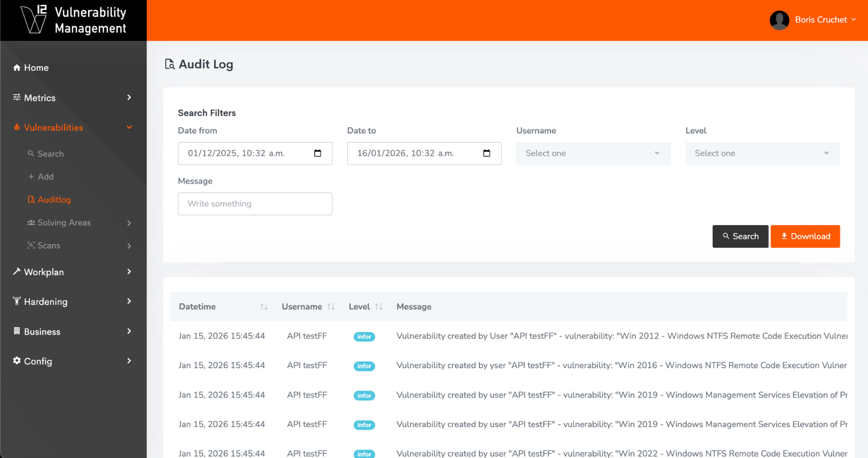Click the Vulnerability Management logo icon
This screenshot has width=868, height=458.
(x=34, y=20)
